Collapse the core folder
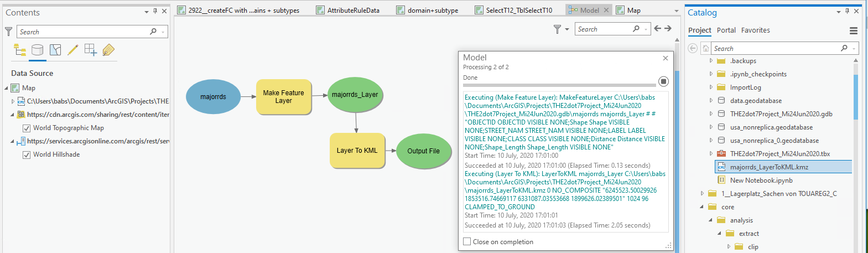The width and height of the screenshot is (868, 253). [x=702, y=207]
